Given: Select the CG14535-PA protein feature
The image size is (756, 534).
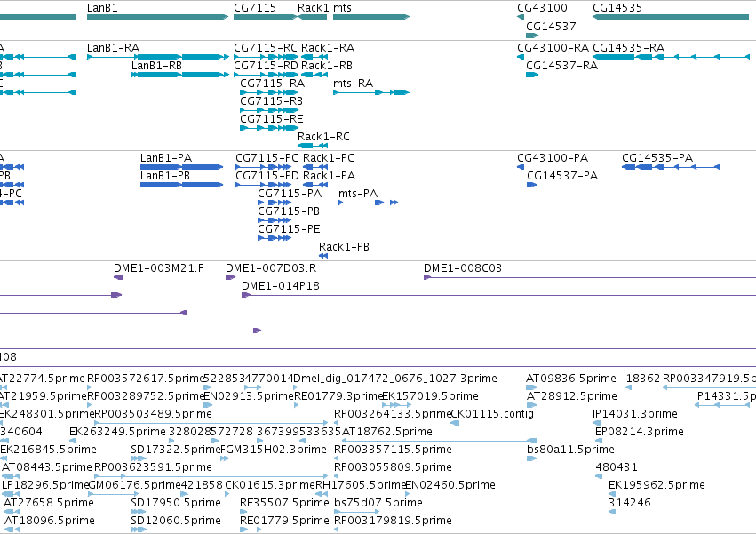Looking at the screenshot, I should coord(671,167).
